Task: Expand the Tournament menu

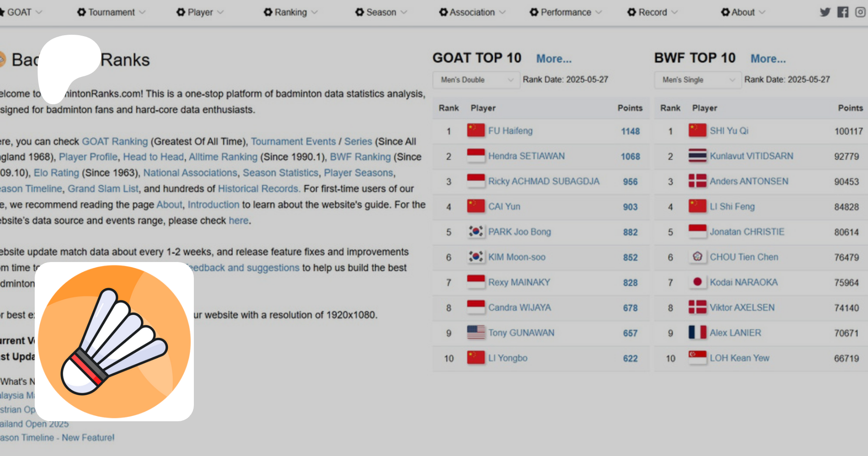Action: [111, 12]
